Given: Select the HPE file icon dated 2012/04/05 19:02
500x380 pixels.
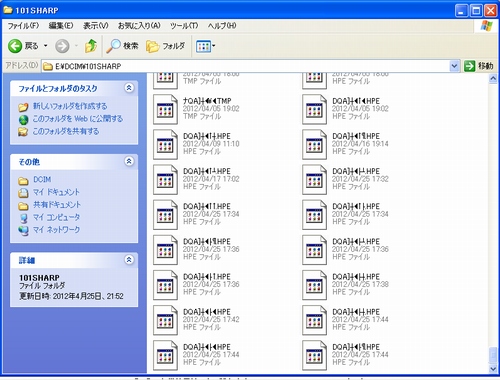Looking at the screenshot, I should pos(314,110).
